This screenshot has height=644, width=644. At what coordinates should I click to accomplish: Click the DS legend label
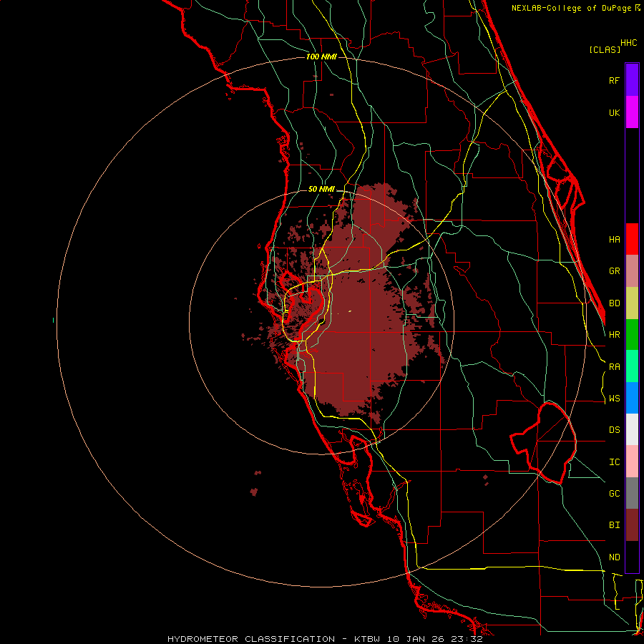click(x=614, y=430)
